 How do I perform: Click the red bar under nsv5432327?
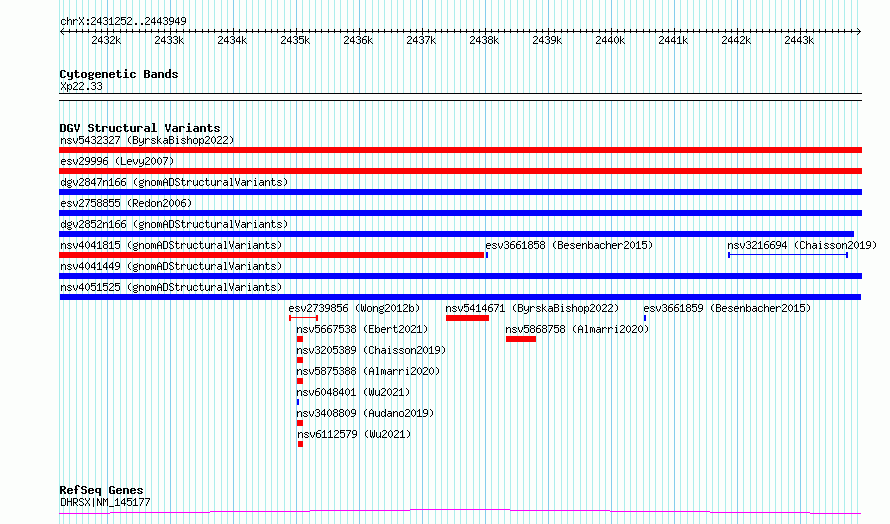click(460, 150)
